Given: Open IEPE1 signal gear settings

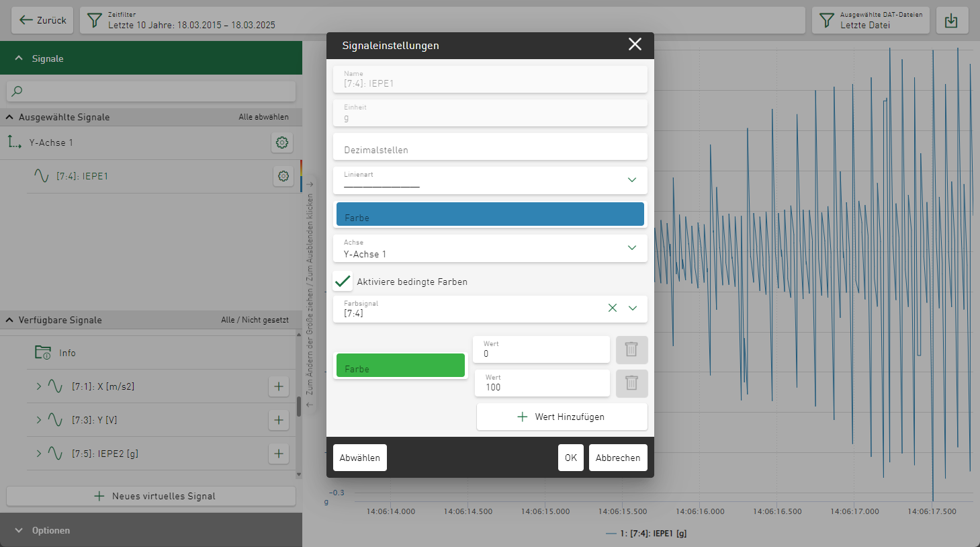Looking at the screenshot, I should [x=283, y=176].
